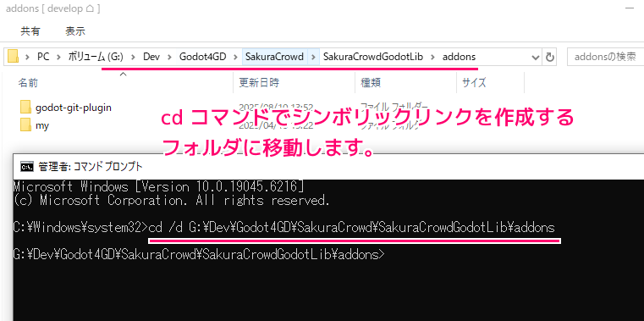The width and height of the screenshot is (644, 321).
Task: Expand chevron between Godot4GD and SakuraCrowd
Action: [236, 57]
